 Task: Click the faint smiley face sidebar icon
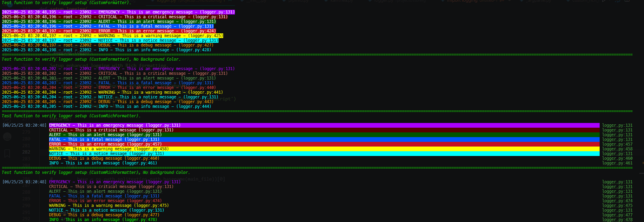click(7, 136)
